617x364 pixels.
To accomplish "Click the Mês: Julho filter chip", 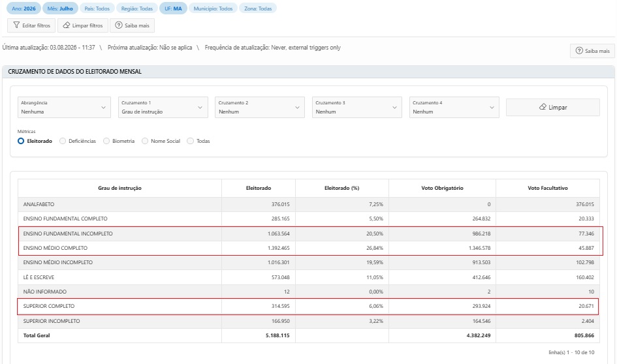I will 60,8.
